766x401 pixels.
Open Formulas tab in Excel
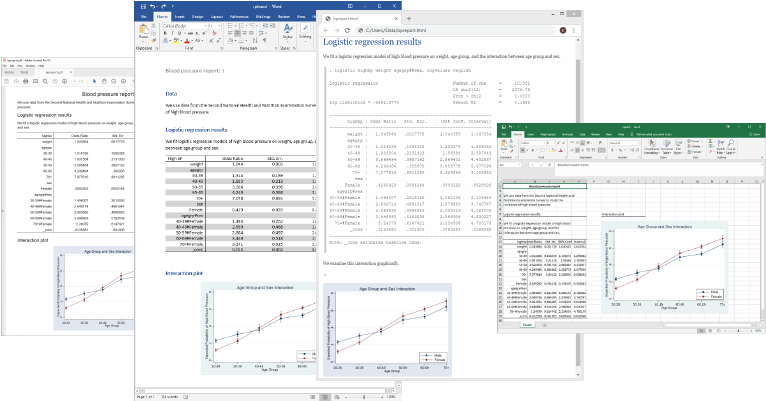click(x=567, y=134)
